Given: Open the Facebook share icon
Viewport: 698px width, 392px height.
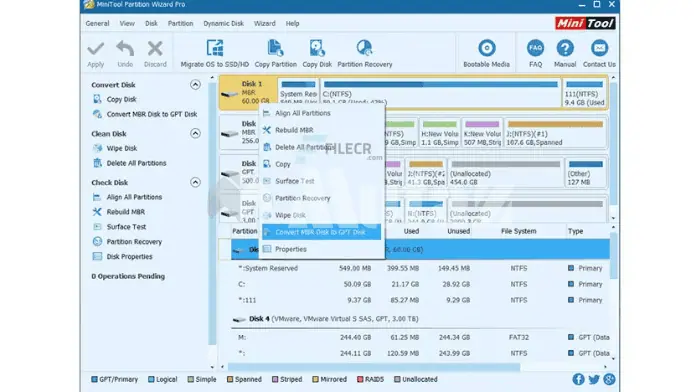Looking at the screenshot, I should pyautogui.click(x=578, y=379).
